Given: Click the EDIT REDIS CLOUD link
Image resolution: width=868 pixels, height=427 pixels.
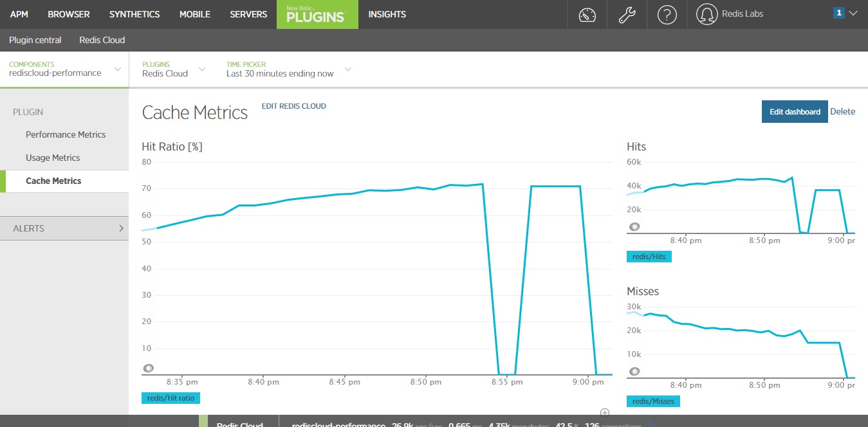Looking at the screenshot, I should 293,106.
